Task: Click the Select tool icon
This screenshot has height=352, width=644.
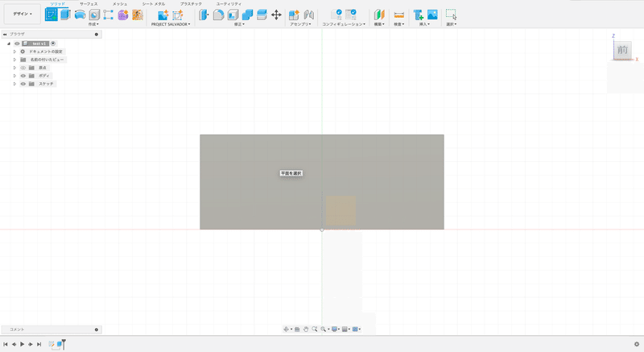Action: [x=451, y=14]
